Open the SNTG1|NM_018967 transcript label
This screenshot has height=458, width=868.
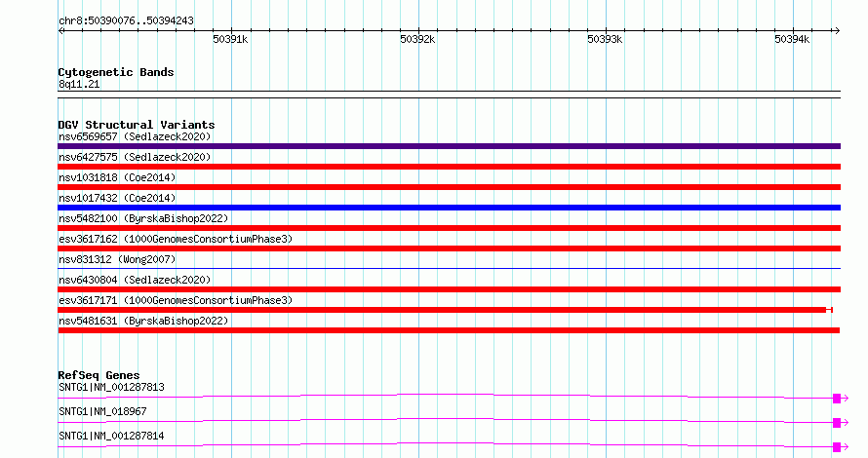point(102,411)
